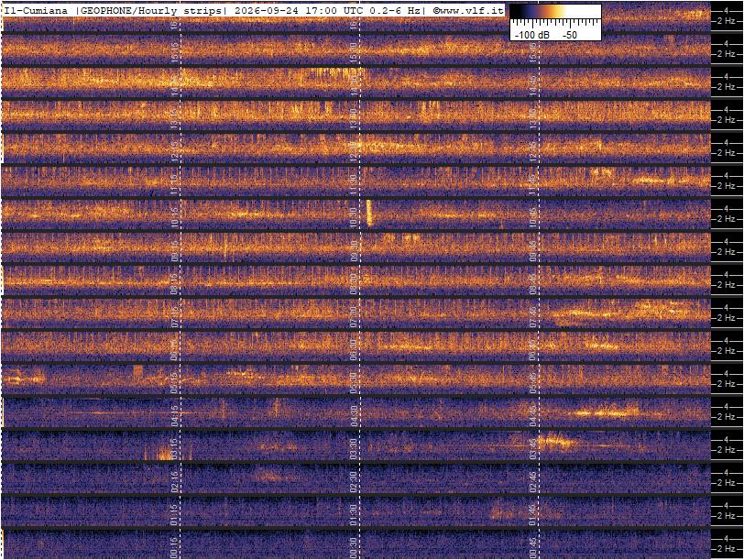This screenshot has height=560, width=744.
Task: Select the 10:45 time label
Action: coord(533,217)
